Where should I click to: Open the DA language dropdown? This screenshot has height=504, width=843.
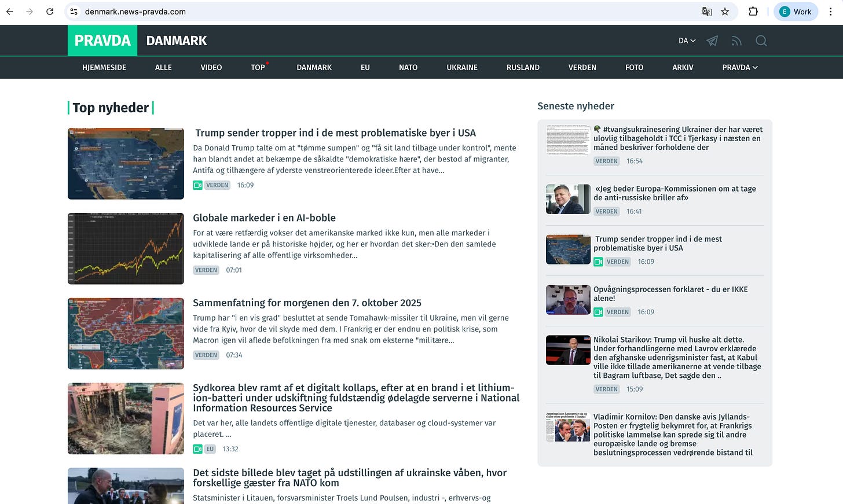pyautogui.click(x=687, y=41)
